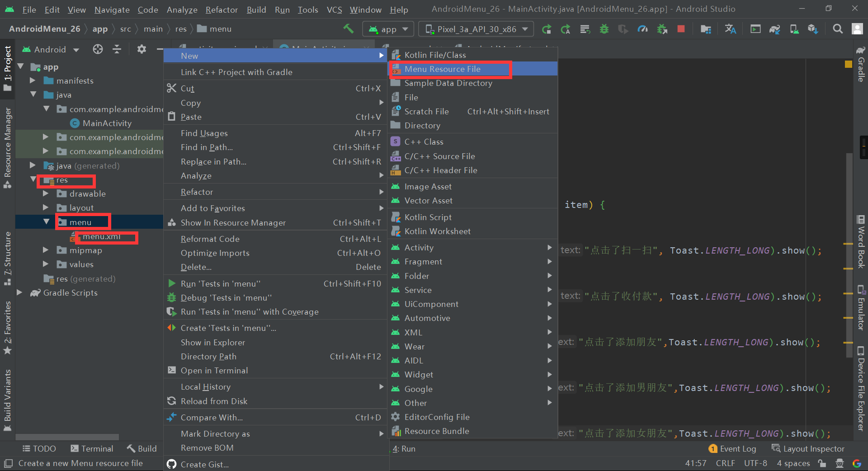
Task: Click the Debug app bug icon
Action: [x=604, y=29]
